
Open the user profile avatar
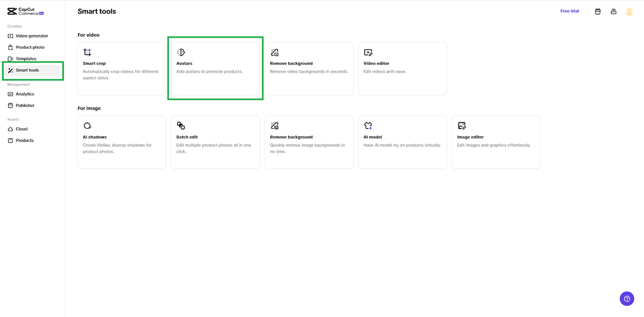(x=629, y=12)
